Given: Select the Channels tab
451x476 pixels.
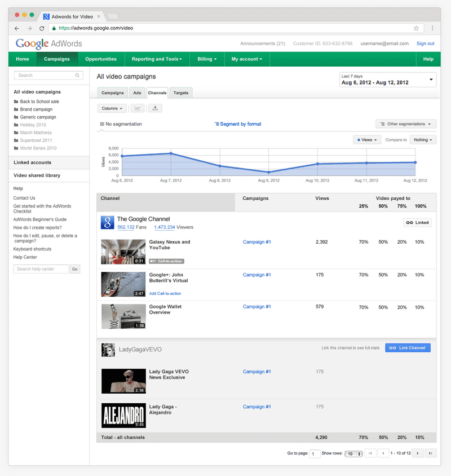Looking at the screenshot, I should pyautogui.click(x=157, y=92).
